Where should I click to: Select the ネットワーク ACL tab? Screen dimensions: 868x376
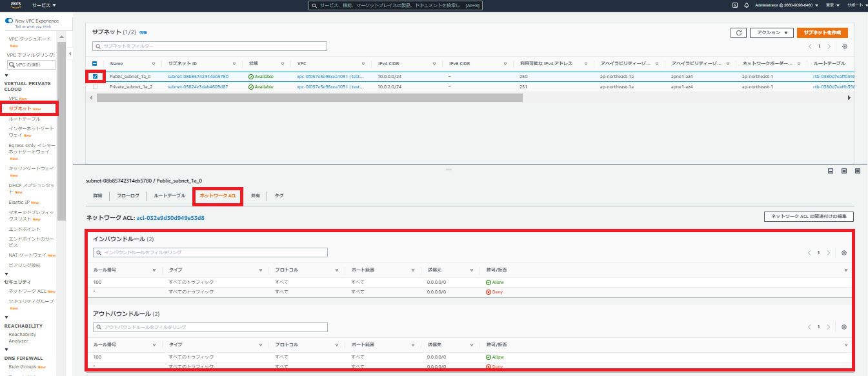point(218,195)
